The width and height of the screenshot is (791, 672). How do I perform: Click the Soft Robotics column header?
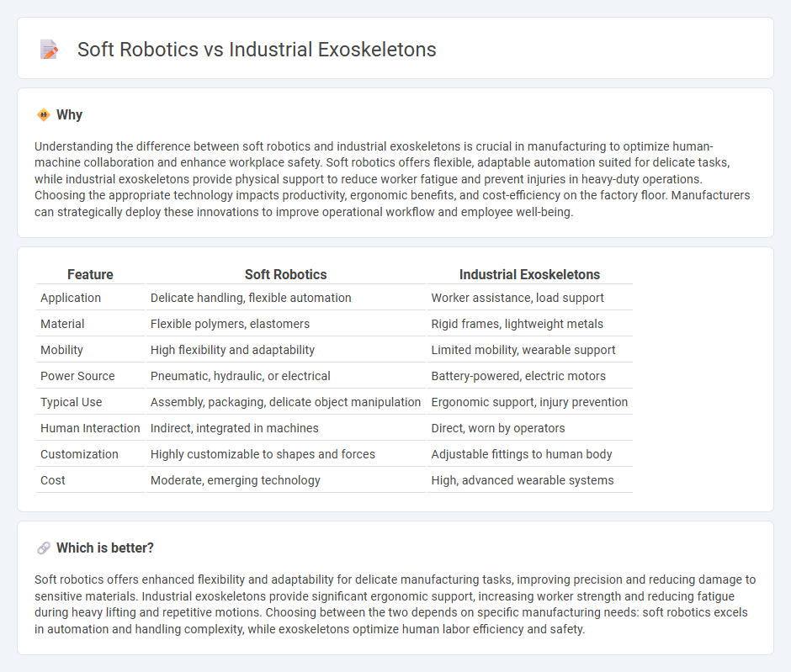click(285, 274)
